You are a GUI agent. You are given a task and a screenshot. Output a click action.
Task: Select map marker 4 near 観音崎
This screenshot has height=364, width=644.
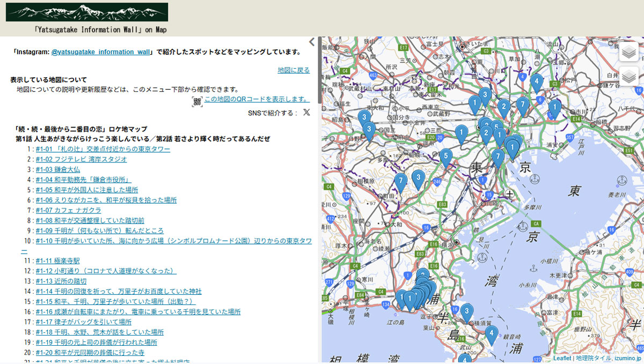pos(491,336)
